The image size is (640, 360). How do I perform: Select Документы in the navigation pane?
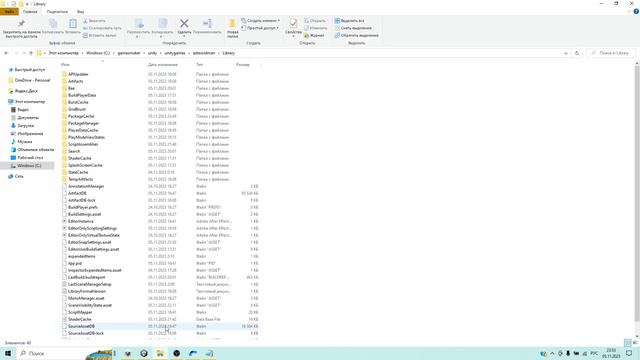pyautogui.click(x=24, y=118)
